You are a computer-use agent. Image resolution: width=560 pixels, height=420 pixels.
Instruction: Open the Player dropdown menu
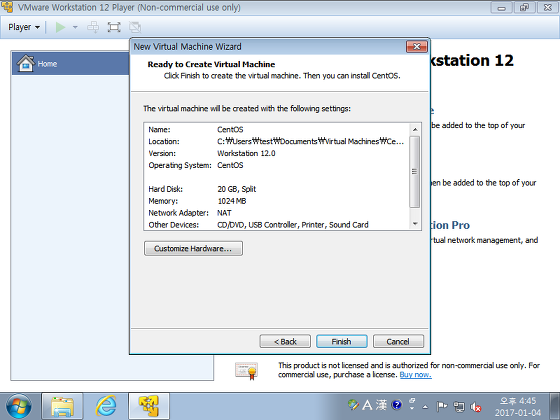(x=24, y=27)
